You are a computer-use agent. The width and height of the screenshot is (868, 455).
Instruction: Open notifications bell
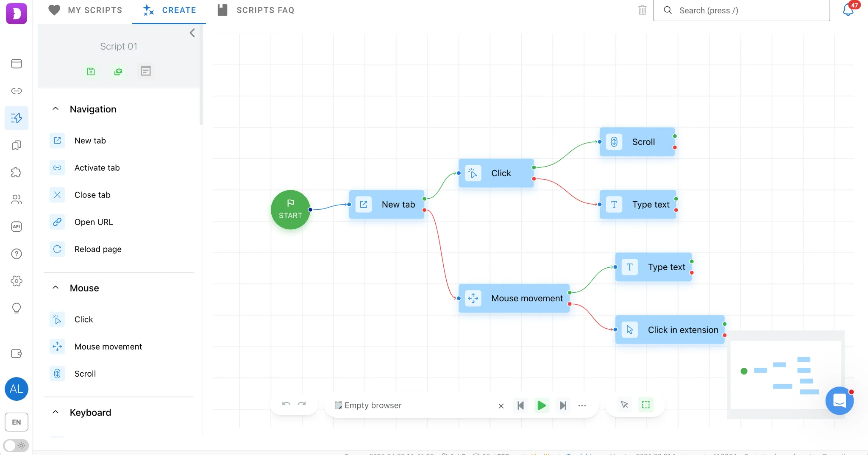848,10
